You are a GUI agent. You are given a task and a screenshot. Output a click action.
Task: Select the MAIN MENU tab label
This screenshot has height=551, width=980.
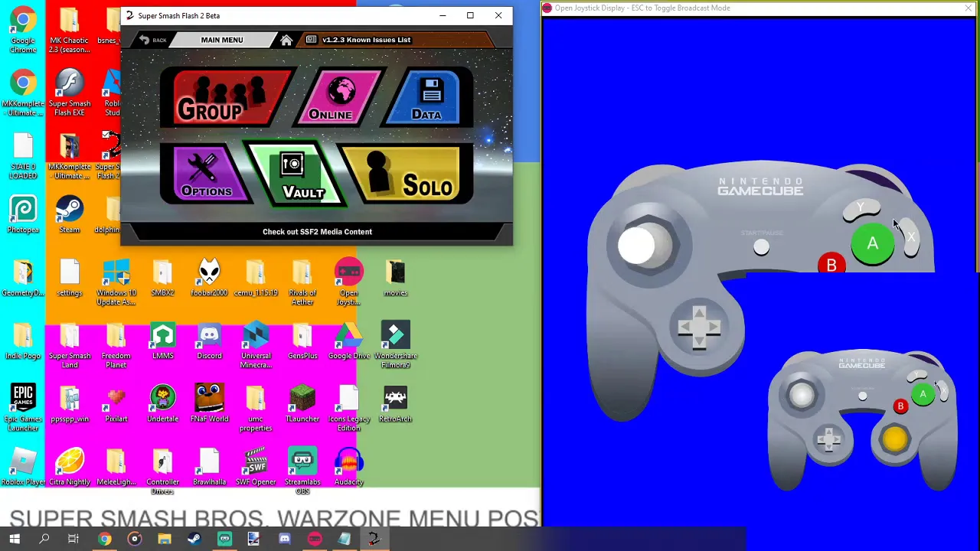(x=222, y=40)
